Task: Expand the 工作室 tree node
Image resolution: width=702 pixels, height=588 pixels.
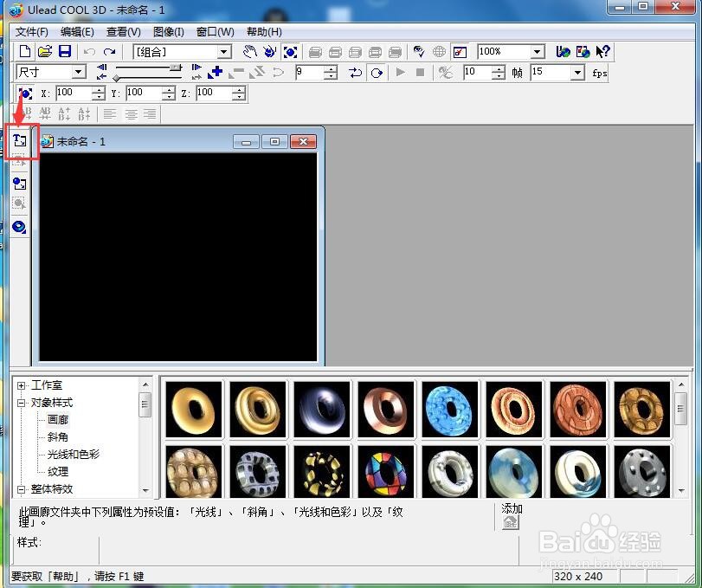Action: (21, 385)
